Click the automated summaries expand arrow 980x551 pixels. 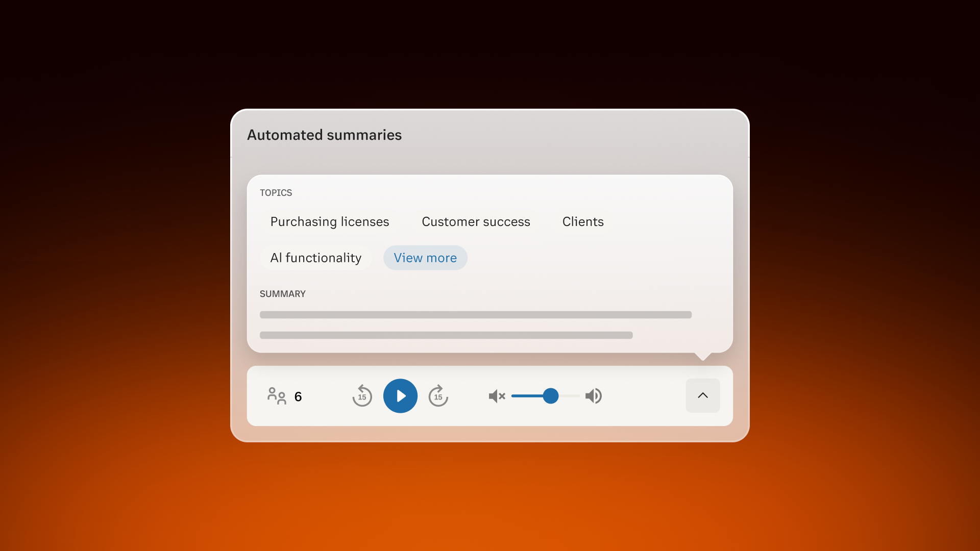point(703,395)
